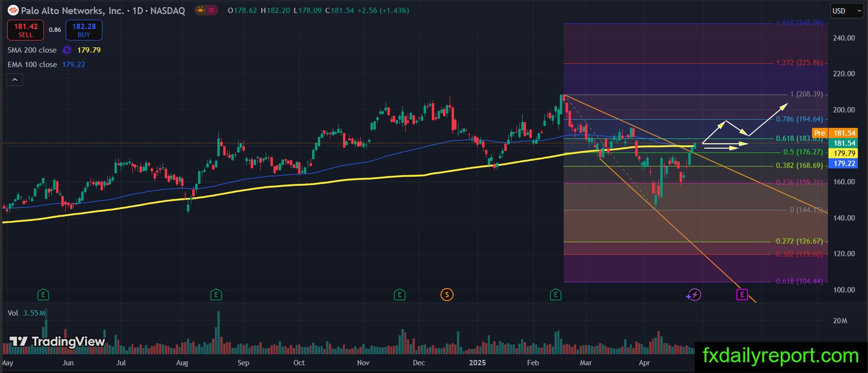Click Fib label "1.272 (225.86)"

point(799,63)
